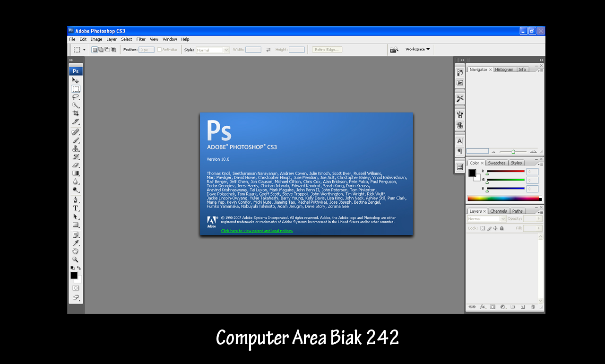
Task: Open the Filter menu
Action: tap(141, 39)
